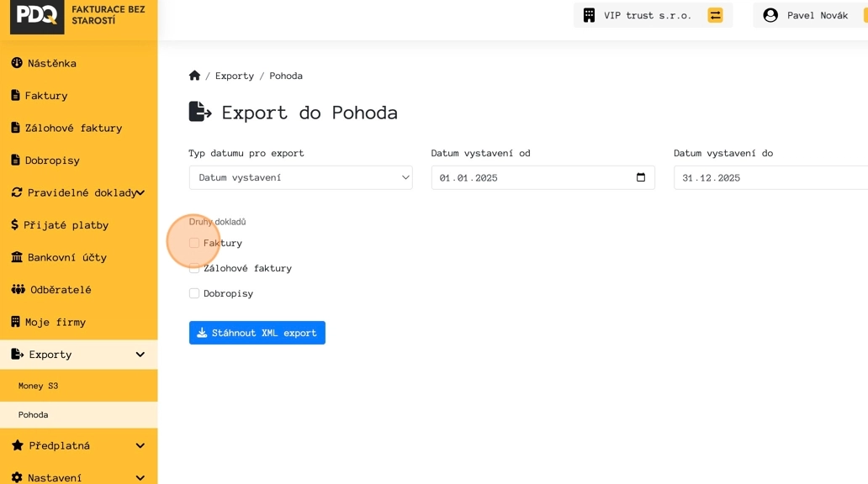Click the Stáhnout XML export button
The width and height of the screenshot is (868, 484).
[x=257, y=333]
